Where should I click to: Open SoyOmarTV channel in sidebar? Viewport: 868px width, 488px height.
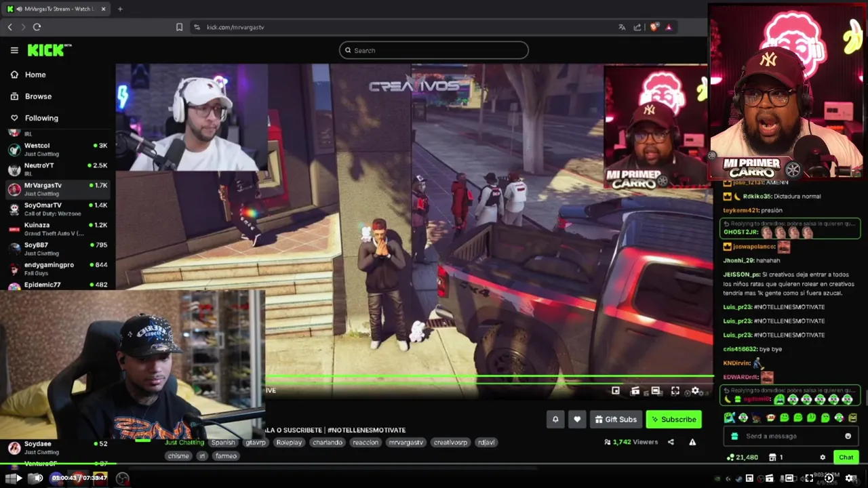point(57,209)
